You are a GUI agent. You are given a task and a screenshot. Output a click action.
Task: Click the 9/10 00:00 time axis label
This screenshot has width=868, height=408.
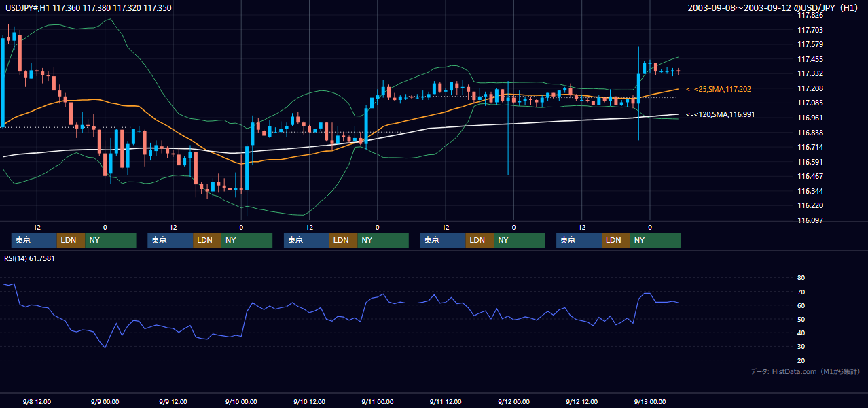(x=241, y=402)
